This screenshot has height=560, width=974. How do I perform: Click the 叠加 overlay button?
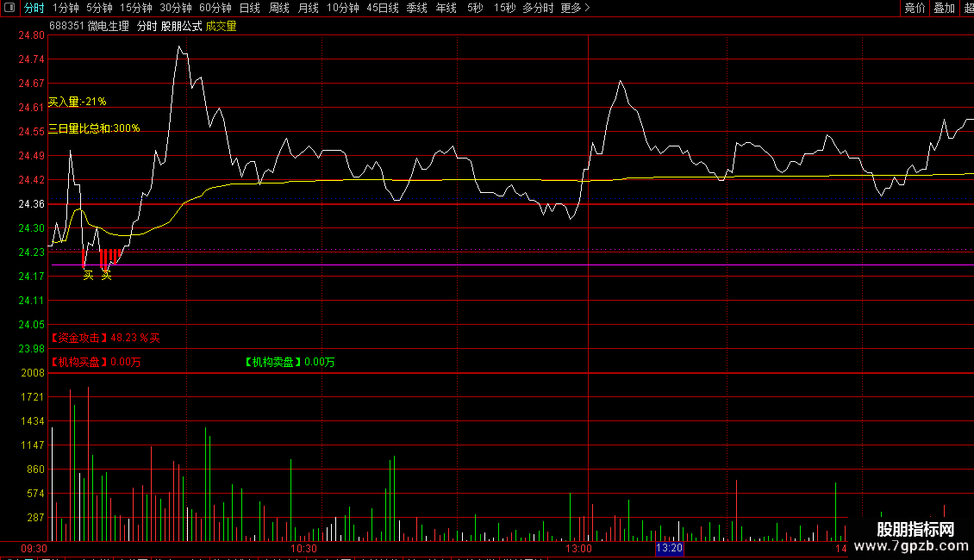tap(944, 8)
